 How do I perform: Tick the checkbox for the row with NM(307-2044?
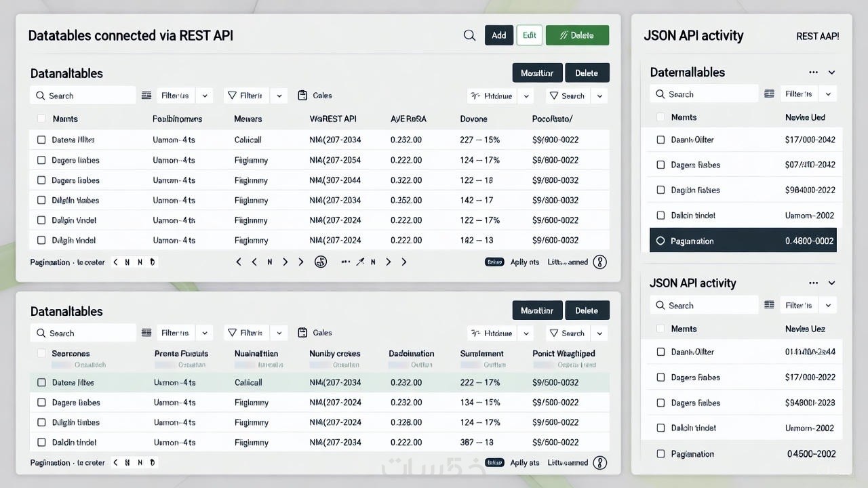click(x=41, y=180)
